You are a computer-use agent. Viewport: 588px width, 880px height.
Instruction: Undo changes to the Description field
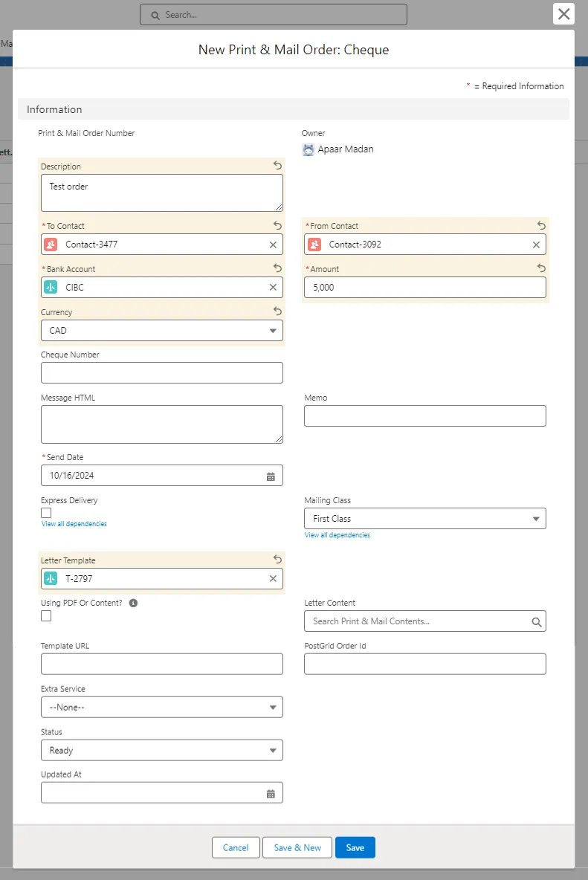click(x=277, y=166)
